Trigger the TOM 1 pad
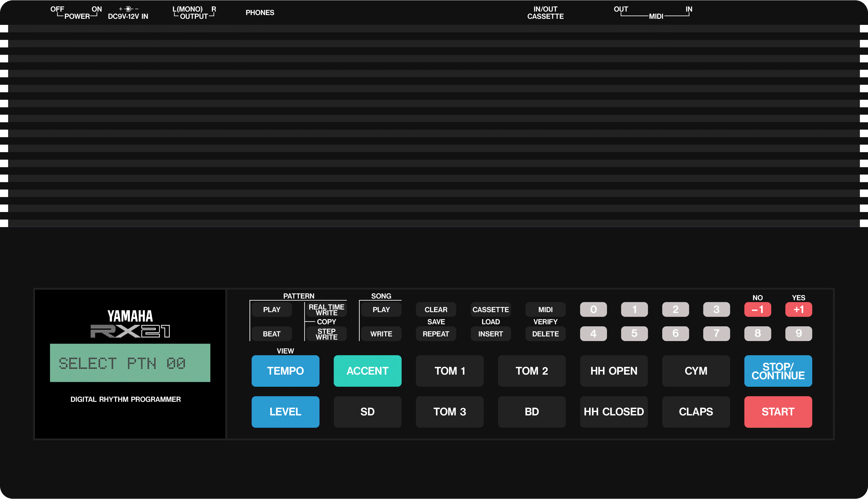 coord(450,371)
